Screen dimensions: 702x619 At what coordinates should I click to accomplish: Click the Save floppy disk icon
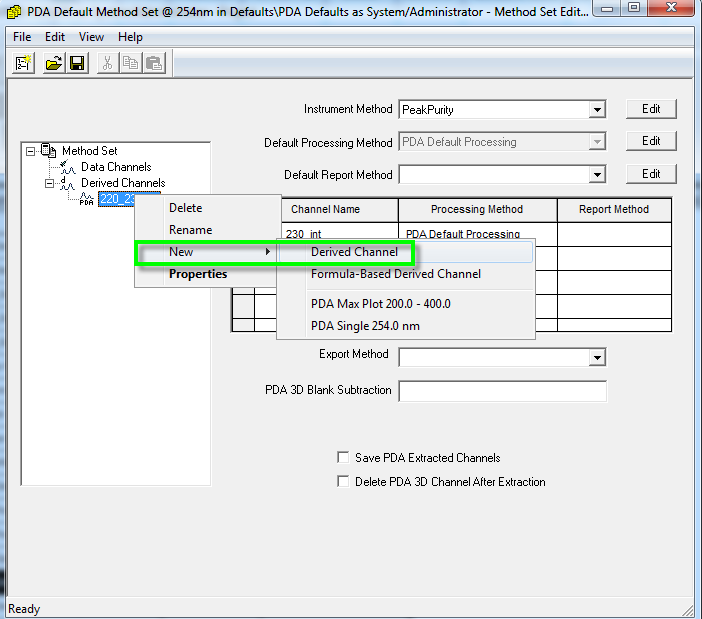click(76, 63)
